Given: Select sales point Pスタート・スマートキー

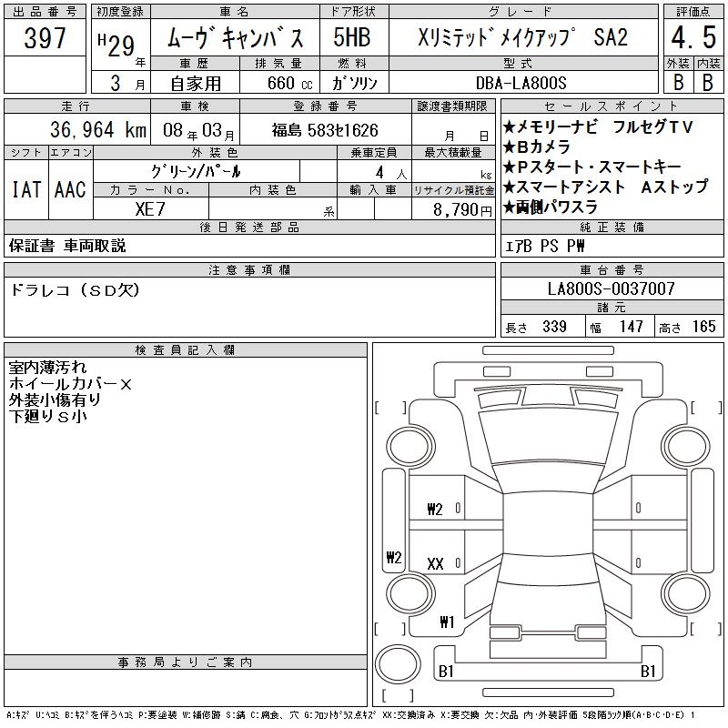Looking at the screenshot, I should tap(592, 167).
